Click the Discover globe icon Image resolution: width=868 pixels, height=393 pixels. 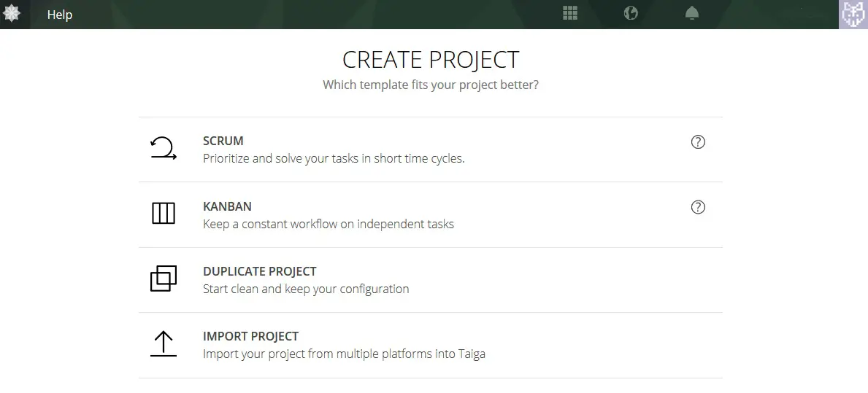(631, 13)
